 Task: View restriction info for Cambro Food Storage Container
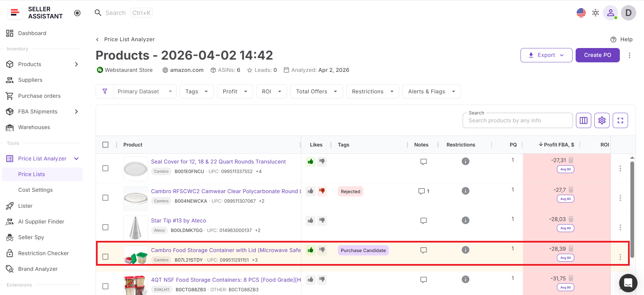click(x=465, y=250)
